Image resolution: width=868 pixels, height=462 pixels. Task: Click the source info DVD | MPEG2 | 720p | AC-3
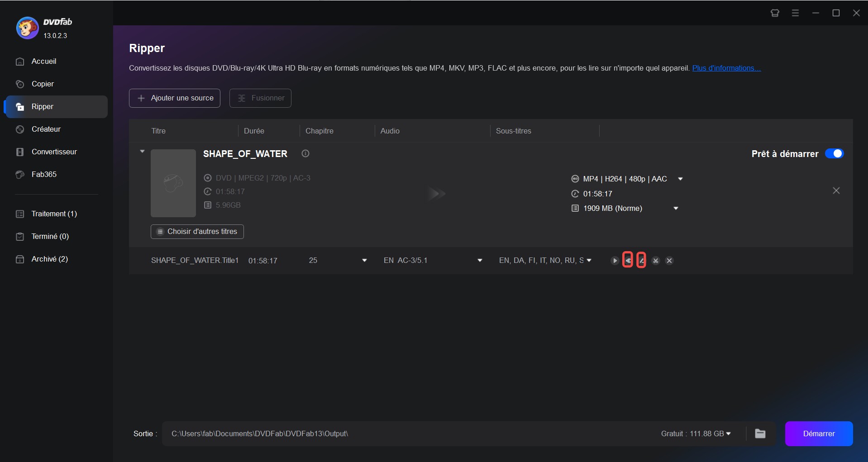pos(263,178)
